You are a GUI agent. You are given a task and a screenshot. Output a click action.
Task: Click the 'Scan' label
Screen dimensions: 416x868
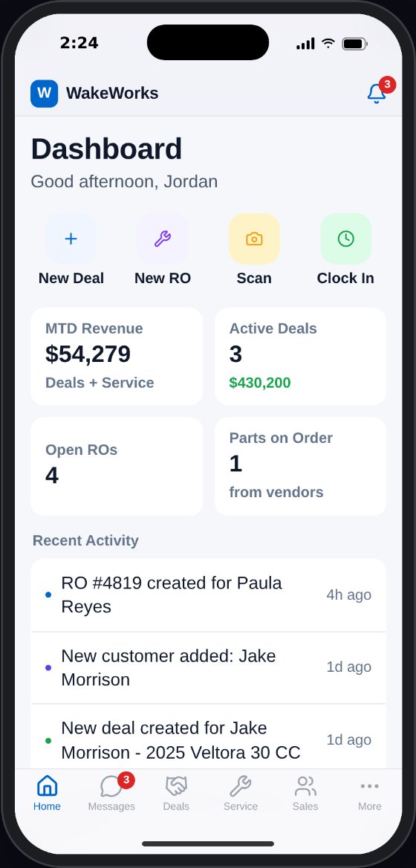pyautogui.click(x=254, y=278)
